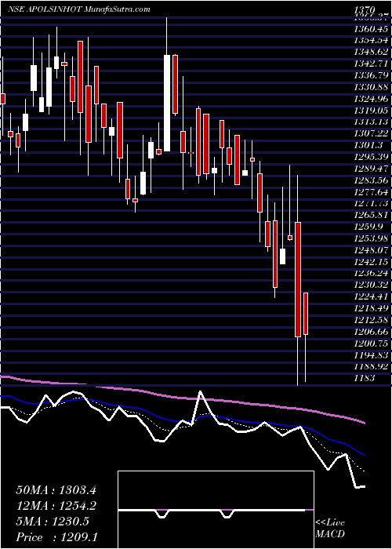Viewport: 392px width, 549px height.
Task: Click the 1277.64 price axis label
Action: pos(372,192)
